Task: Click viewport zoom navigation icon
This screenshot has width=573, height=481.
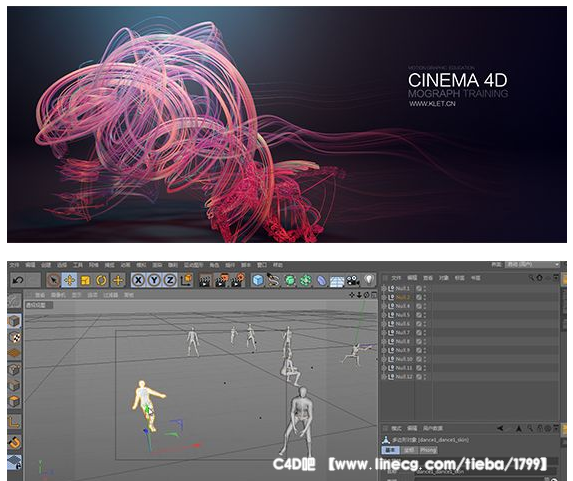Action: 359,295
